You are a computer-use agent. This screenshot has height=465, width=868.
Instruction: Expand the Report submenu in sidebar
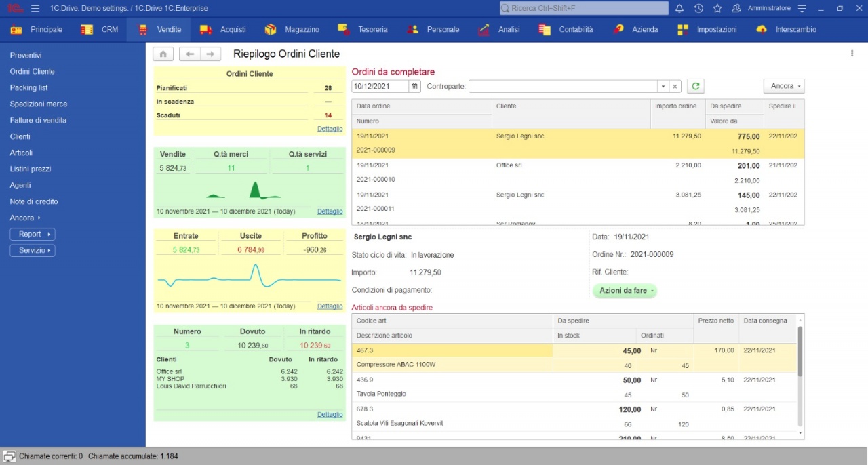click(x=33, y=234)
